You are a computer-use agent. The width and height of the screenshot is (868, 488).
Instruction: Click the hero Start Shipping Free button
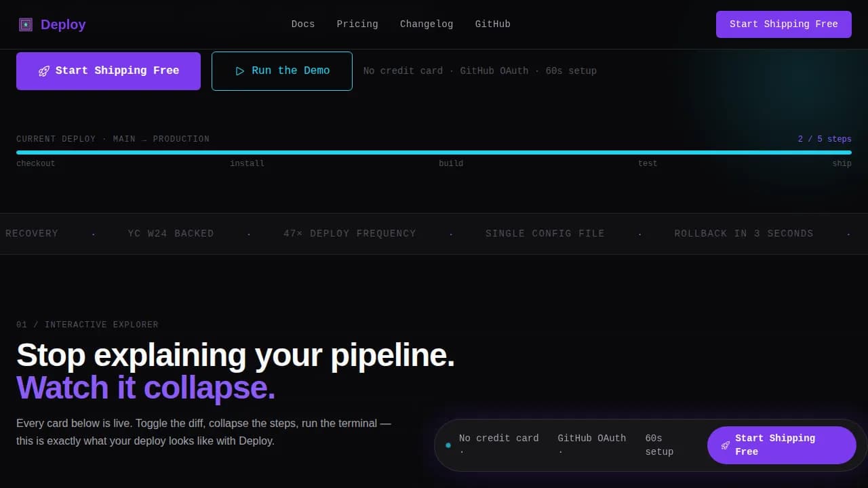[108, 71]
